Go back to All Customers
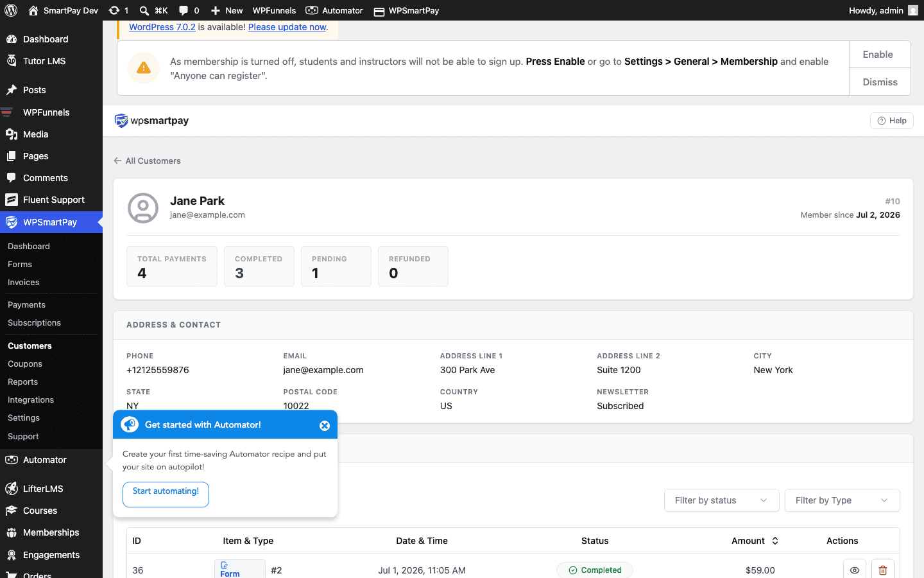 pyautogui.click(x=147, y=161)
